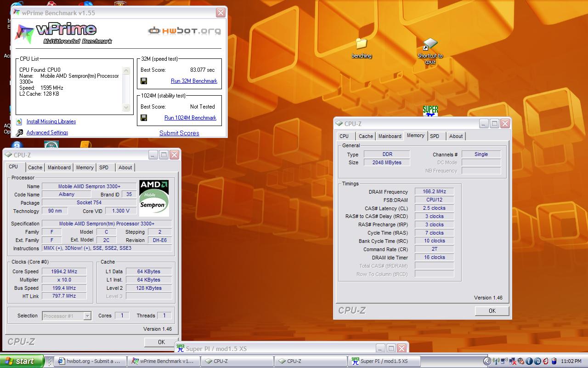
Task: Open the Cache tab in the left CPU-Z window
Action: [35, 167]
